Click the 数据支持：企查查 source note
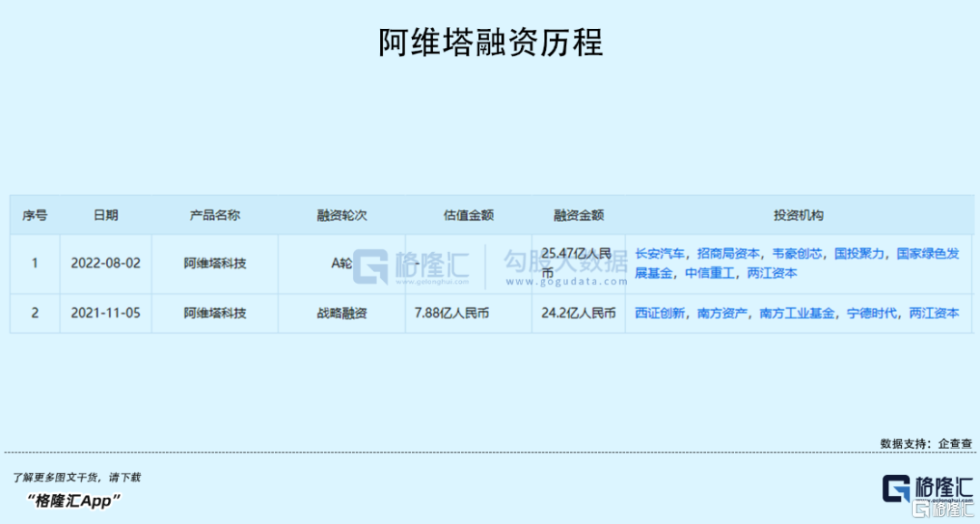 coord(926,443)
